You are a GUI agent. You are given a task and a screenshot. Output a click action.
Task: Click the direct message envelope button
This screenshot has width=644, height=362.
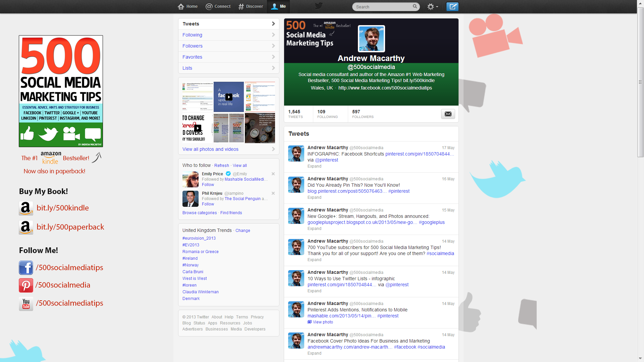point(448,114)
